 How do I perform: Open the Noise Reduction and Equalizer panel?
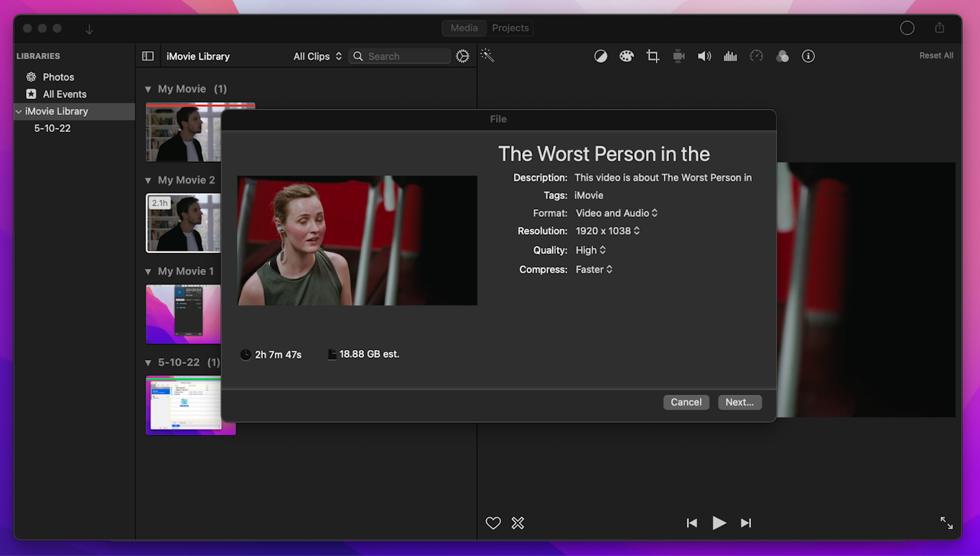point(730,56)
